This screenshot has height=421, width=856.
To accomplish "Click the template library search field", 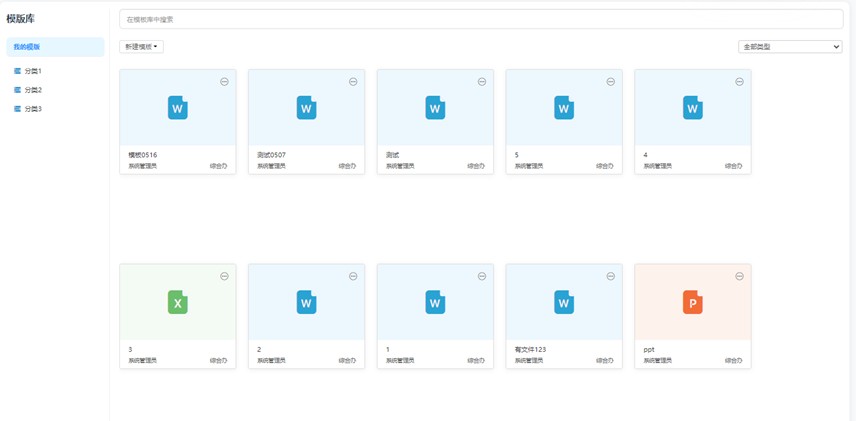I will (480, 19).
